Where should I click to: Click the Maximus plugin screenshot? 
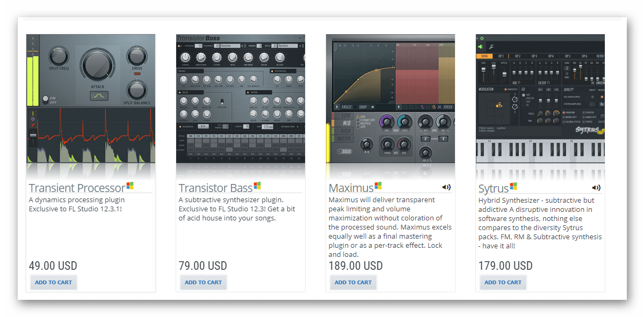pyautogui.click(x=390, y=98)
